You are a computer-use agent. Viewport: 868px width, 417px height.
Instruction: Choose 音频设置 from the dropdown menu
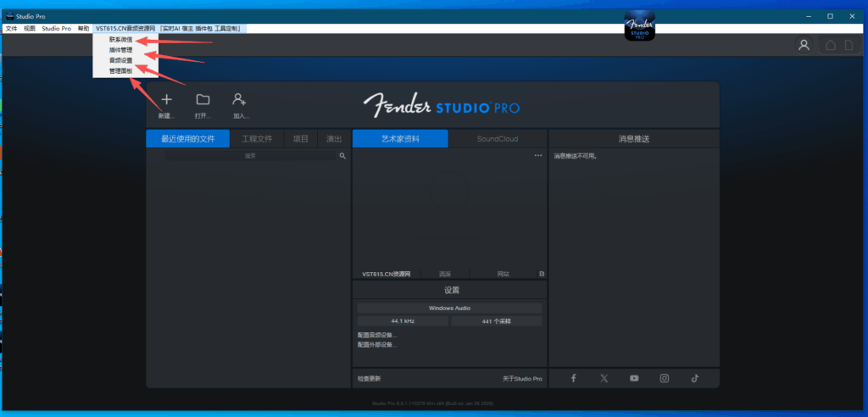pyautogui.click(x=120, y=60)
